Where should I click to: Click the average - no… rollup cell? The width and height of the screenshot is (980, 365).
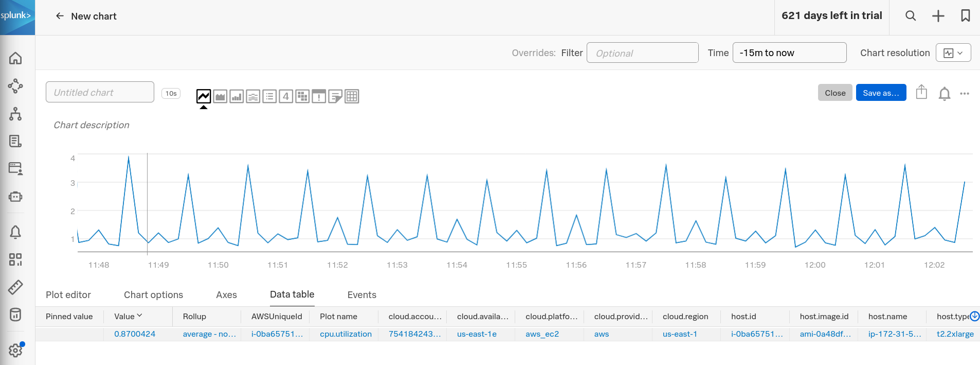(209, 334)
